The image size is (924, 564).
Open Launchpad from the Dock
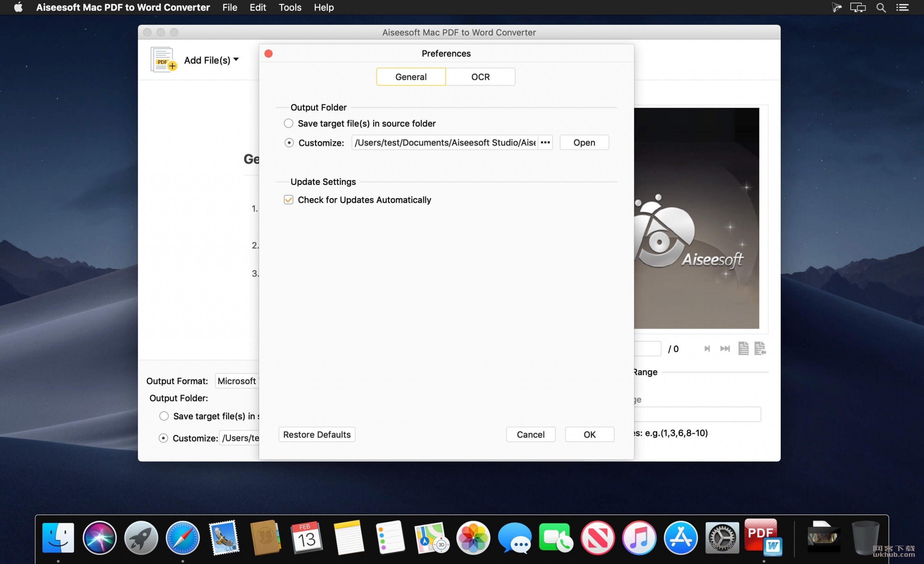click(141, 538)
